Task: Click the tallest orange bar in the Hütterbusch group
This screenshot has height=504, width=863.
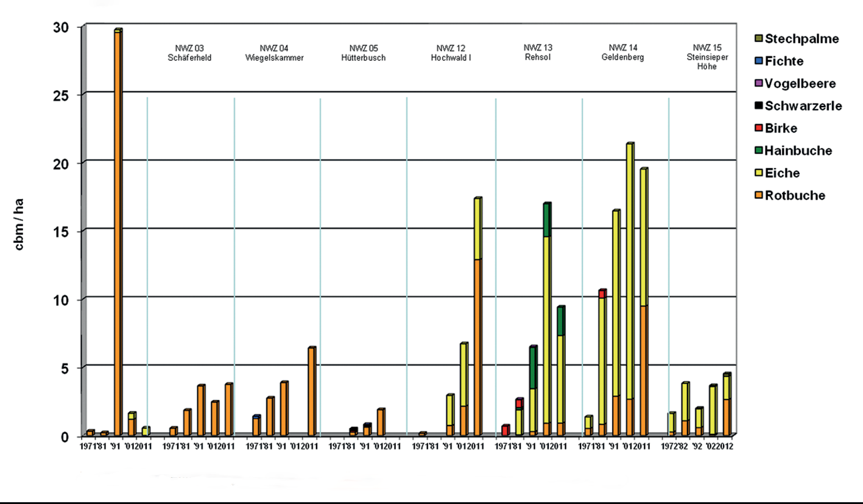Action: (380, 422)
